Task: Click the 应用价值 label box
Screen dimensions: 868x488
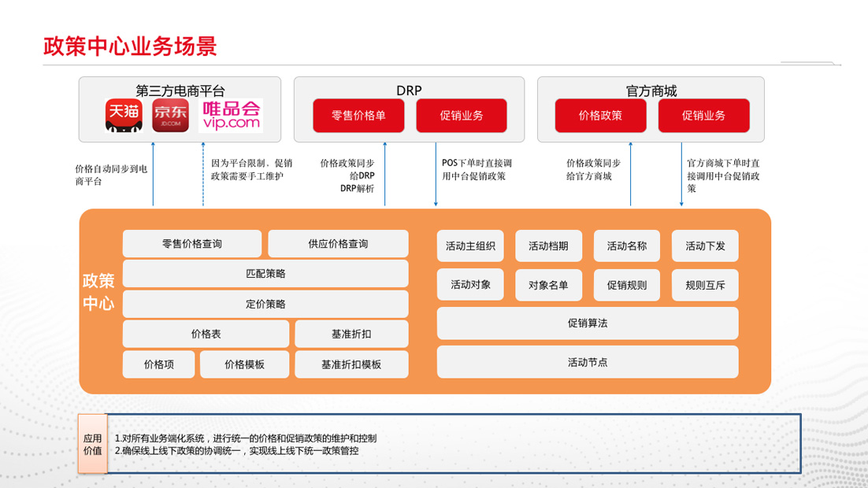Action: 93,445
